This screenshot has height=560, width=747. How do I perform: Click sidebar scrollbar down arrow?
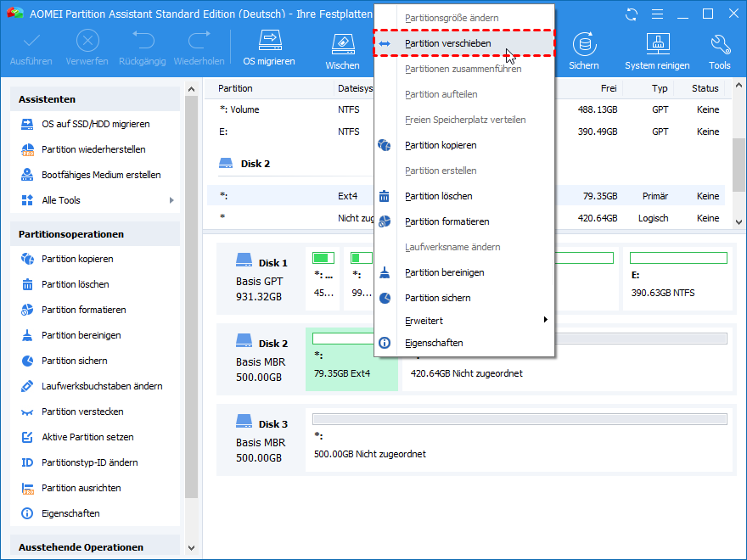click(x=191, y=548)
